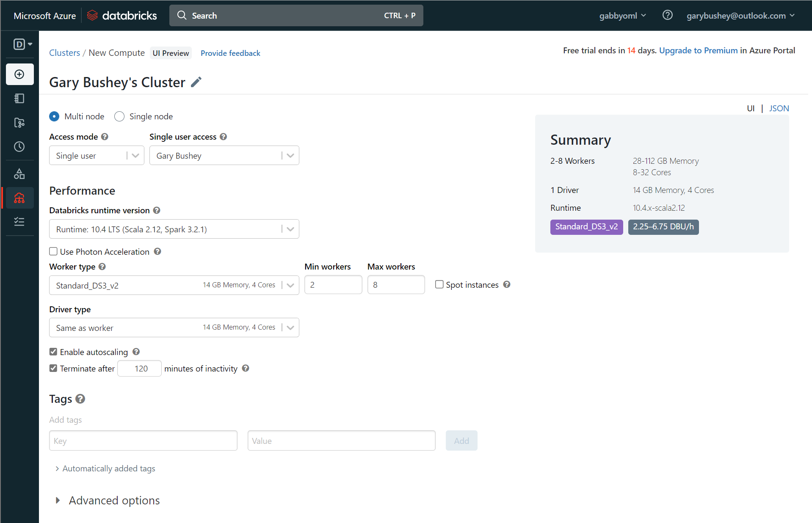
Task: Open the Databricks runtime version dropdown
Action: point(290,229)
